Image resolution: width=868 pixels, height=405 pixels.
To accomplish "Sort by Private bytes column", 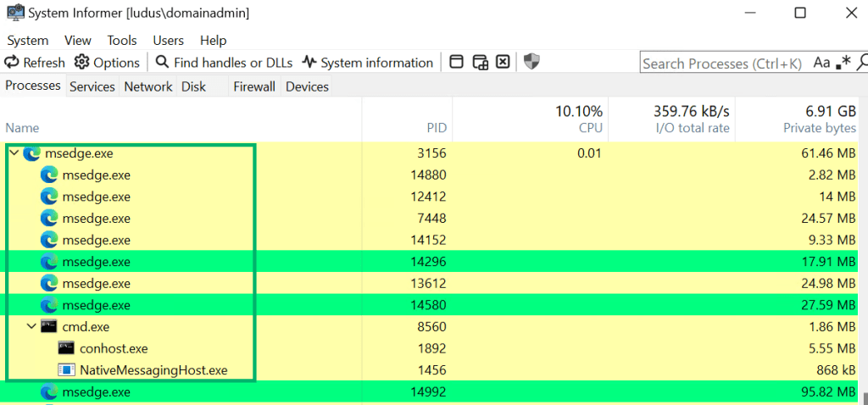I will pyautogui.click(x=798, y=119).
